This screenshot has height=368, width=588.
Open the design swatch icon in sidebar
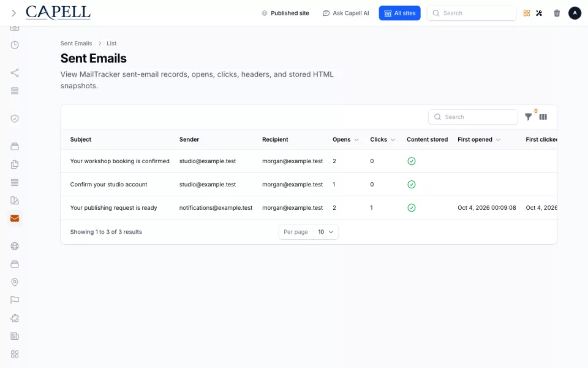pos(15,201)
